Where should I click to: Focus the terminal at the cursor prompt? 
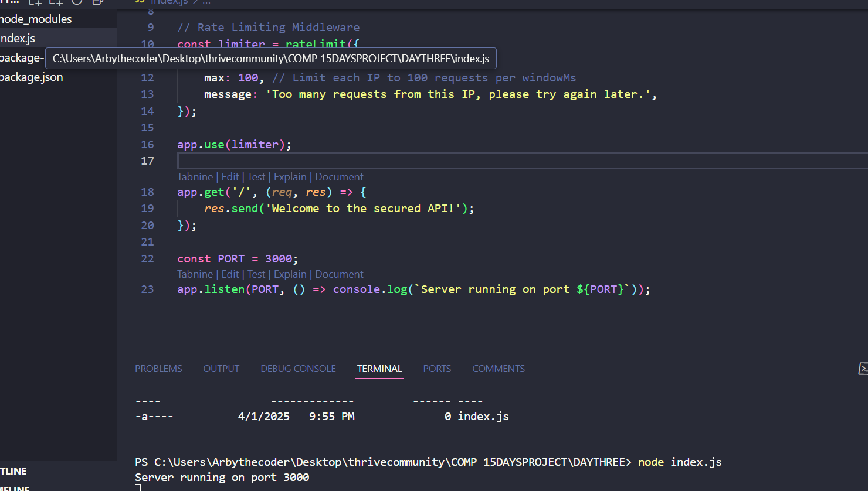point(138,487)
